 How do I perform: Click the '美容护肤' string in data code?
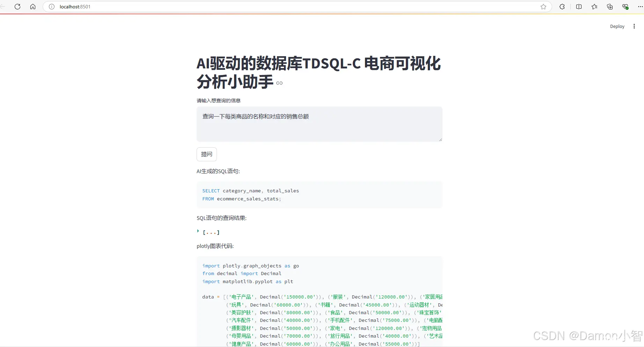coord(241,313)
